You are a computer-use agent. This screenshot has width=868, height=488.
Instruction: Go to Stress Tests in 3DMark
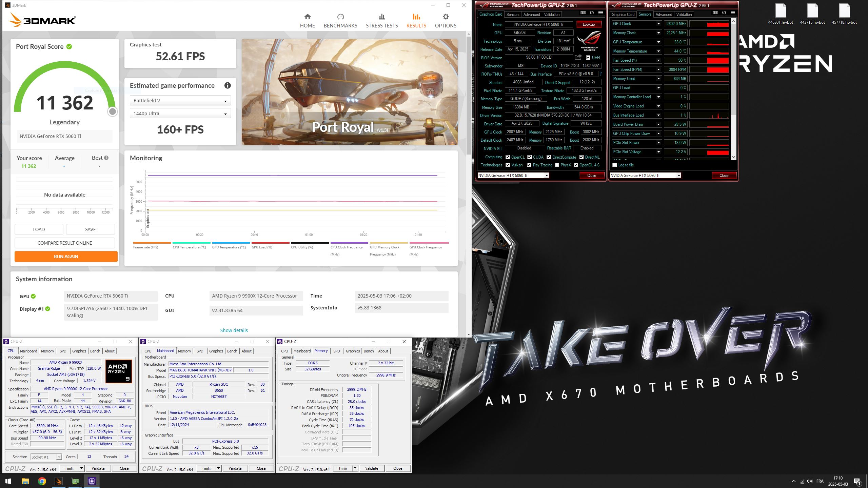point(382,21)
